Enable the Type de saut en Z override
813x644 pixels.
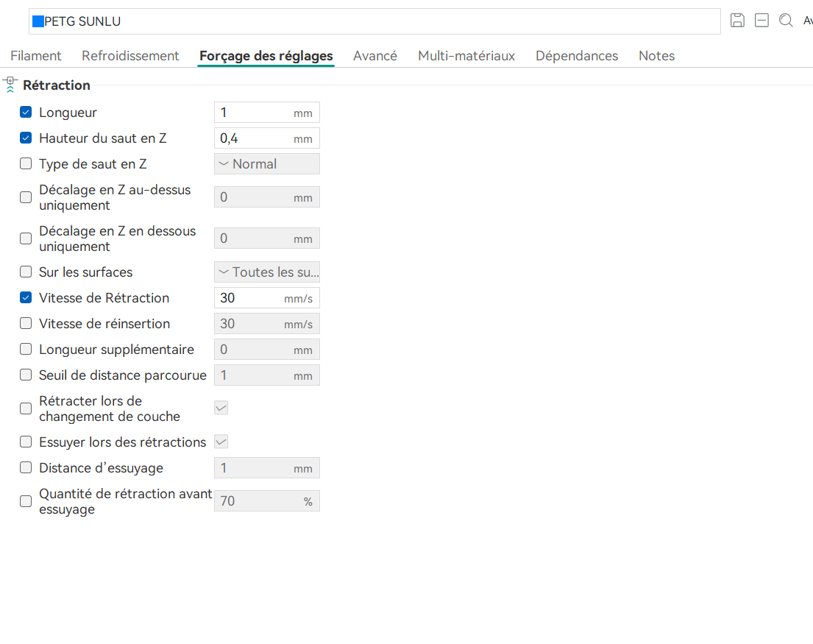click(26, 164)
